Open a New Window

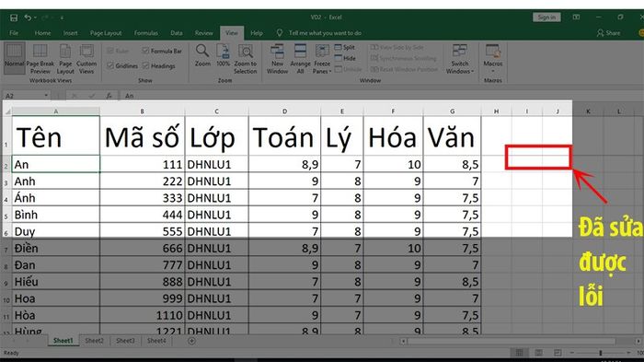(277, 59)
